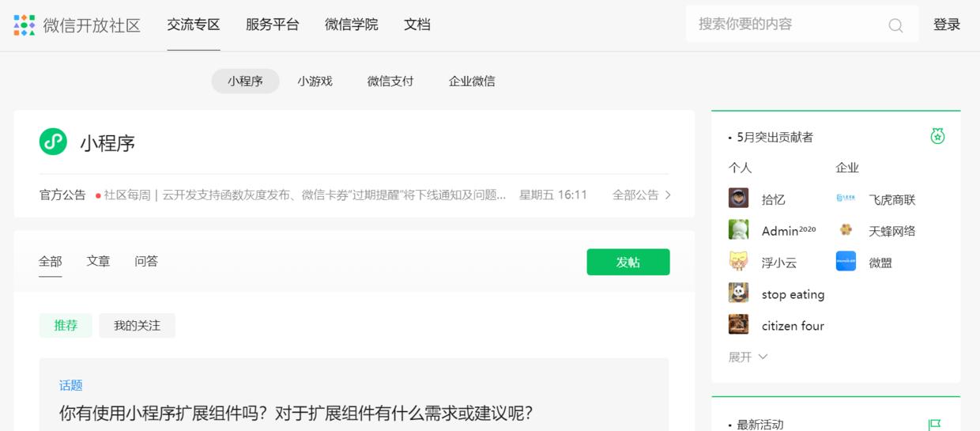Open 文档 in top navigation

click(417, 25)
